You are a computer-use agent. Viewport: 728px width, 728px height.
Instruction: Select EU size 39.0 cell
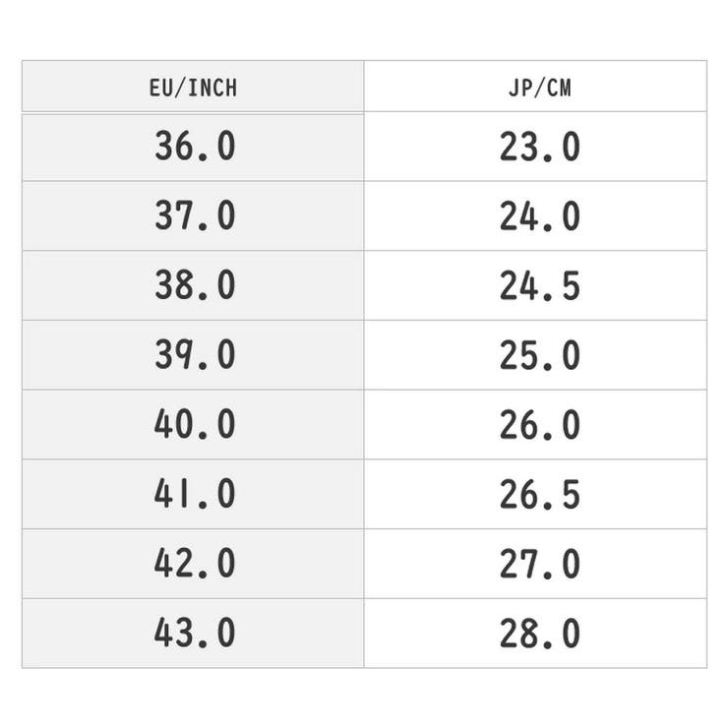point(194,355)
